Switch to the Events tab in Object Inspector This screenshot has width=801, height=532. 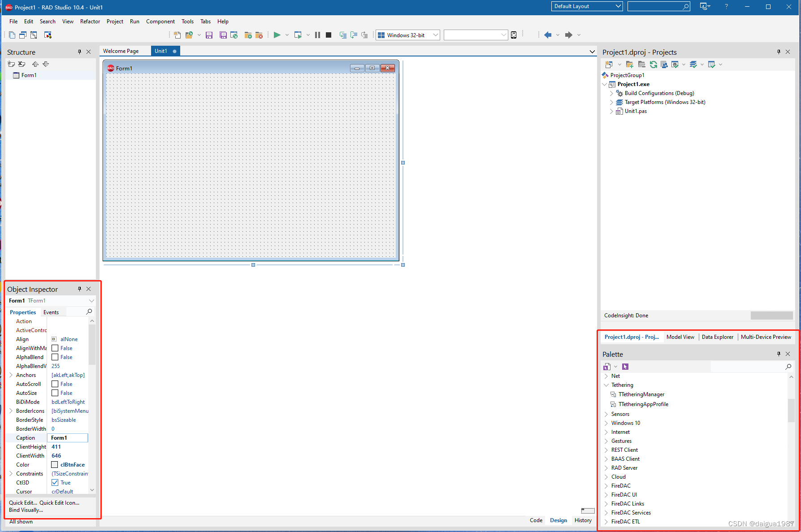point(51,312)
